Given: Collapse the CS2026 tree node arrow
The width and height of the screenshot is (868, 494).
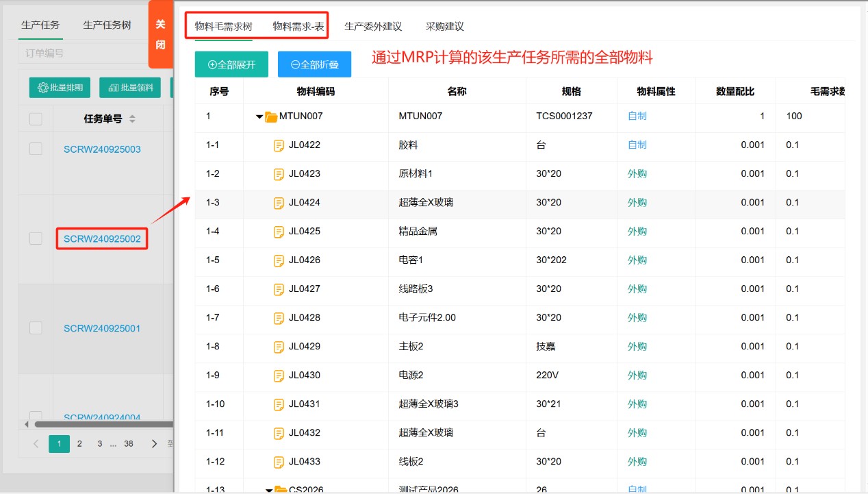Looking at the screenshot, I should pyautogui.click(x=269, y=490).
